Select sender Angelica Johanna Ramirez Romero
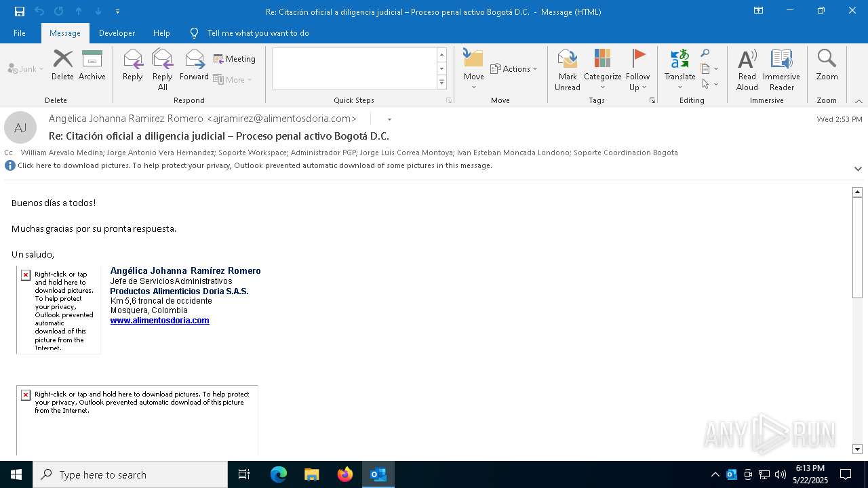The width and height of the screenshot is (868, 488). [202, 119]
